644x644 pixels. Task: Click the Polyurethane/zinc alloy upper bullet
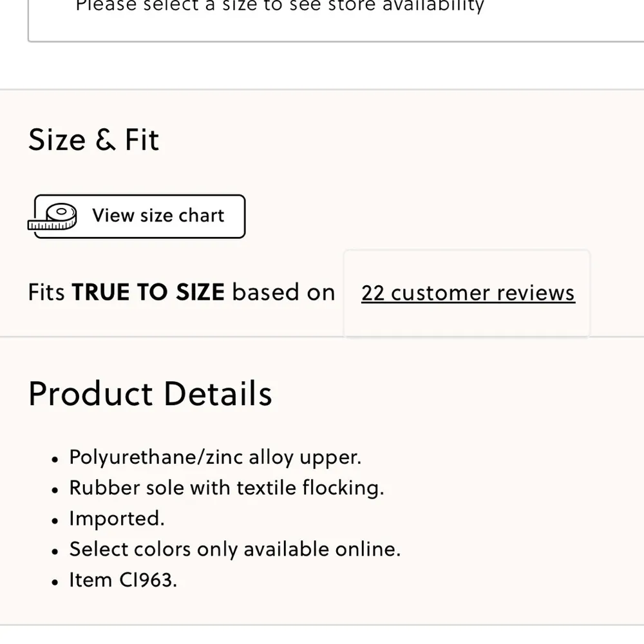click(215, 457)
